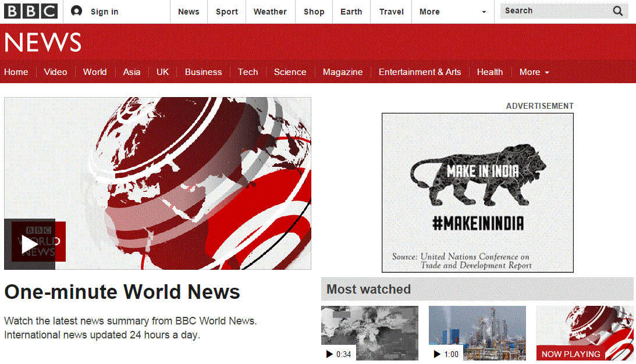
Task: Switch to the World tab
Action: pyautogui.click(x=95, y=72)
